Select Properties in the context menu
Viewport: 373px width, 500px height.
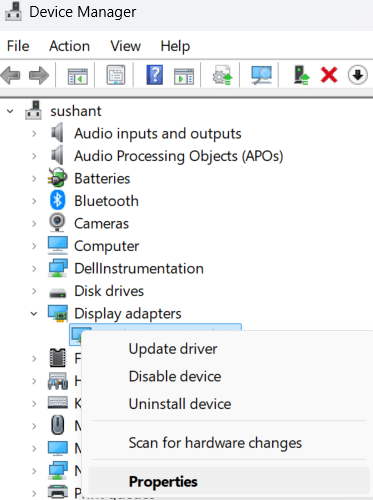[x=163, y=481]
